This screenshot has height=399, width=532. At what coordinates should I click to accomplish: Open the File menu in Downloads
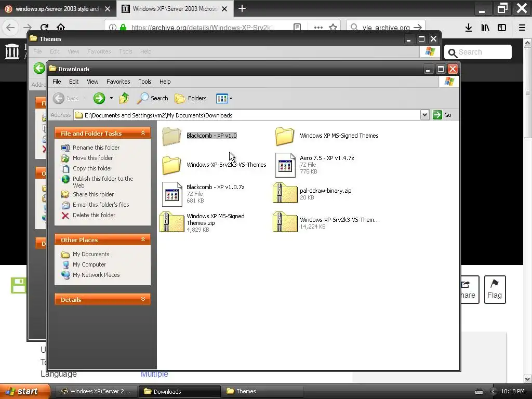pos(57,82)
